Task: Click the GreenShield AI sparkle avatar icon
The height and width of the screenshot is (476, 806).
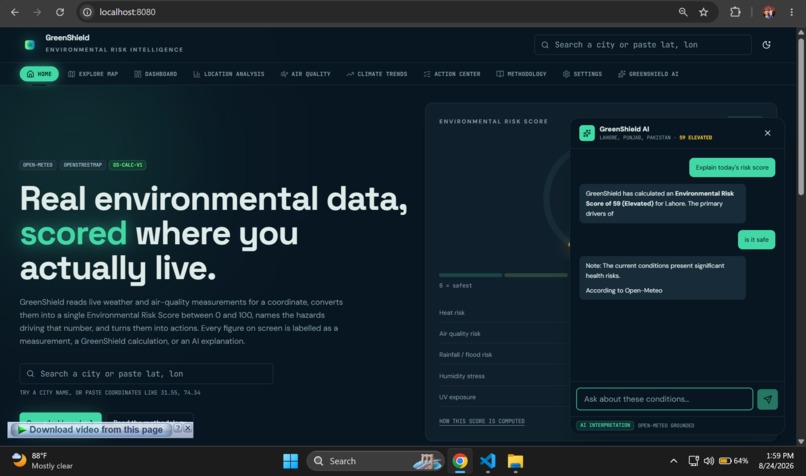Action: 587,133
